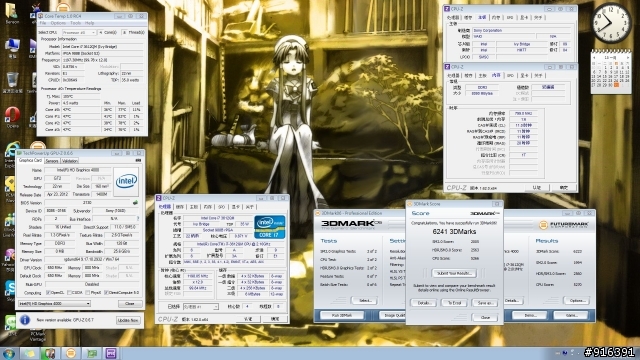
Task: Click the Futuremark logo in 3DMark06
Action: click(x=565, y=224)
